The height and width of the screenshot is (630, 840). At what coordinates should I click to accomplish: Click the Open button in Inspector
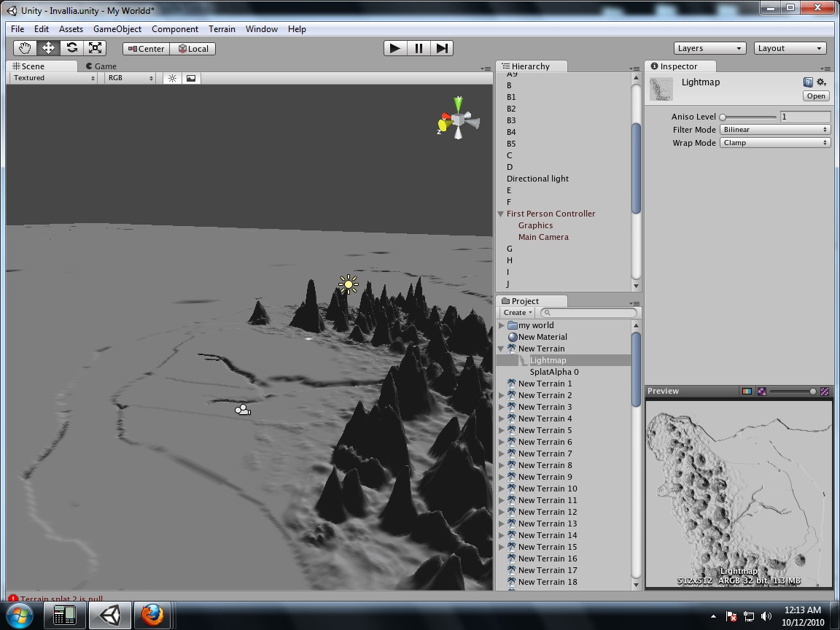click(x=814, y=96)
